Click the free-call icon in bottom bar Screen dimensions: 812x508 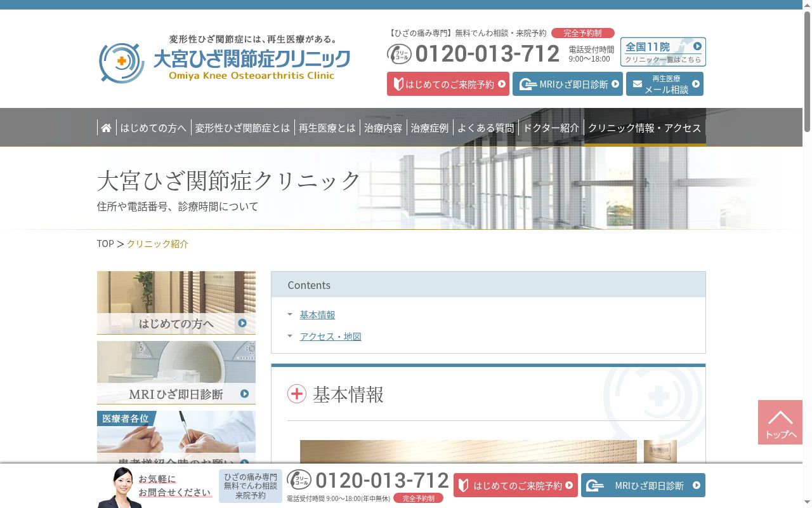(x=299, y=480)
